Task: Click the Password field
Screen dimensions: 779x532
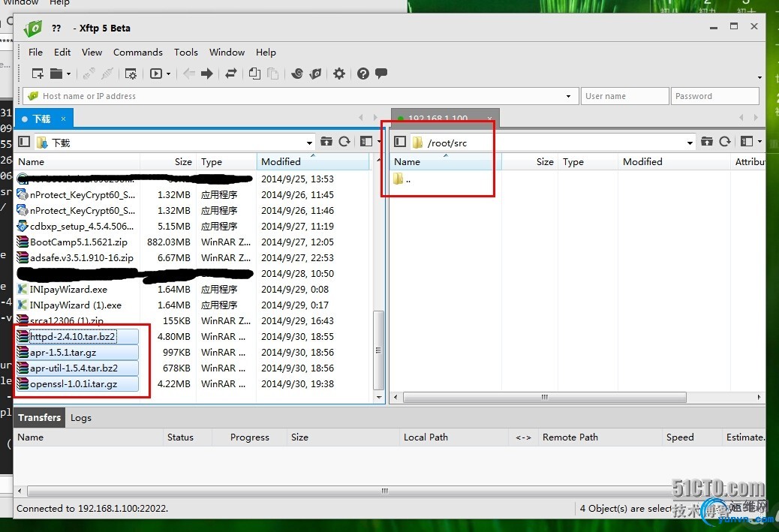Action: coord(714,96)
